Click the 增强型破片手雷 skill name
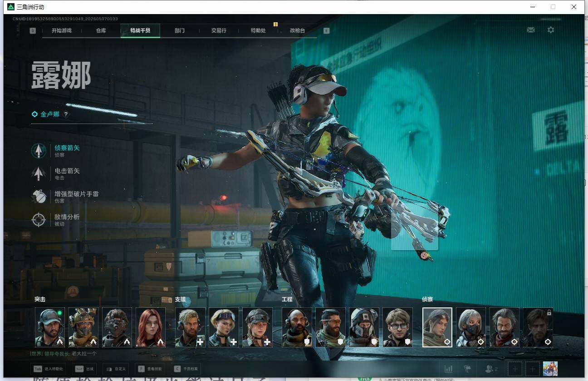This screenshot has height=381, width=588. tap(76, 194)
